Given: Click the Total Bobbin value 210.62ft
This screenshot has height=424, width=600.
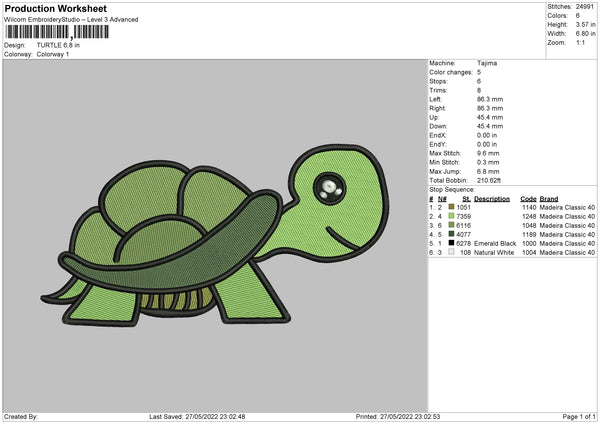Looking at the screenshot, I should pyautogui.click(x=494, y=180).
